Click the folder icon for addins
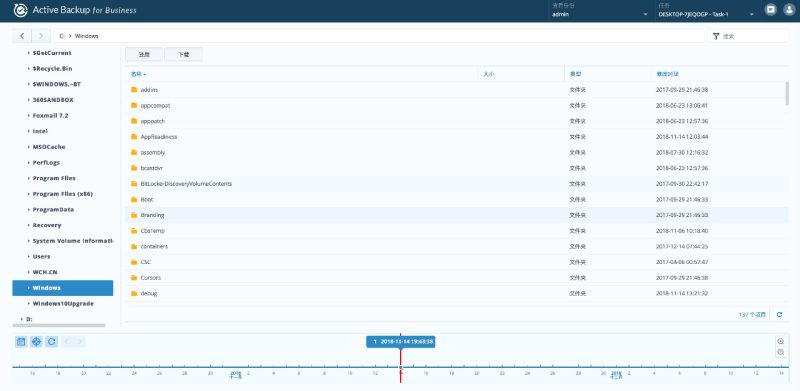The image size is (800, 391). point(134,90)
